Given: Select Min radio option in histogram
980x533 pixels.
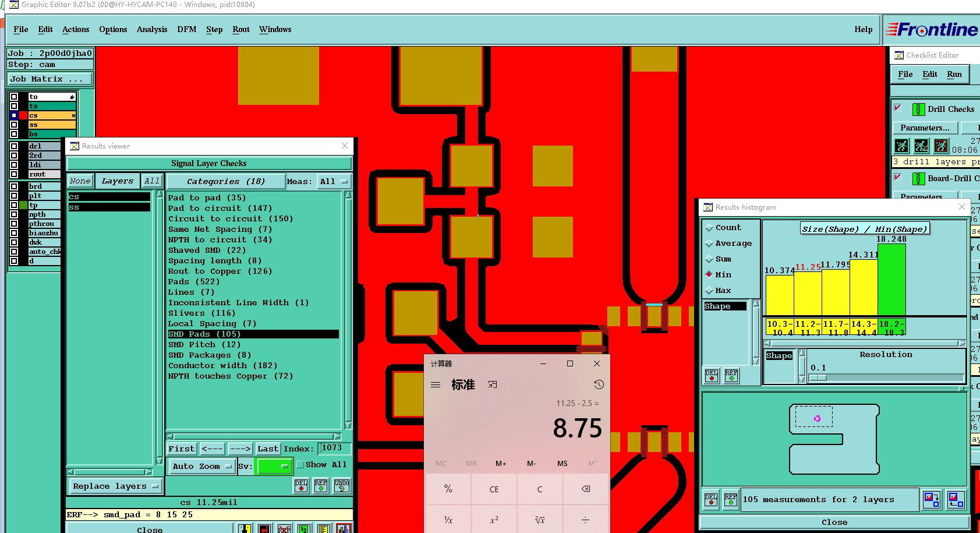Looking at the screenshot, I should [x=718, y=275].
